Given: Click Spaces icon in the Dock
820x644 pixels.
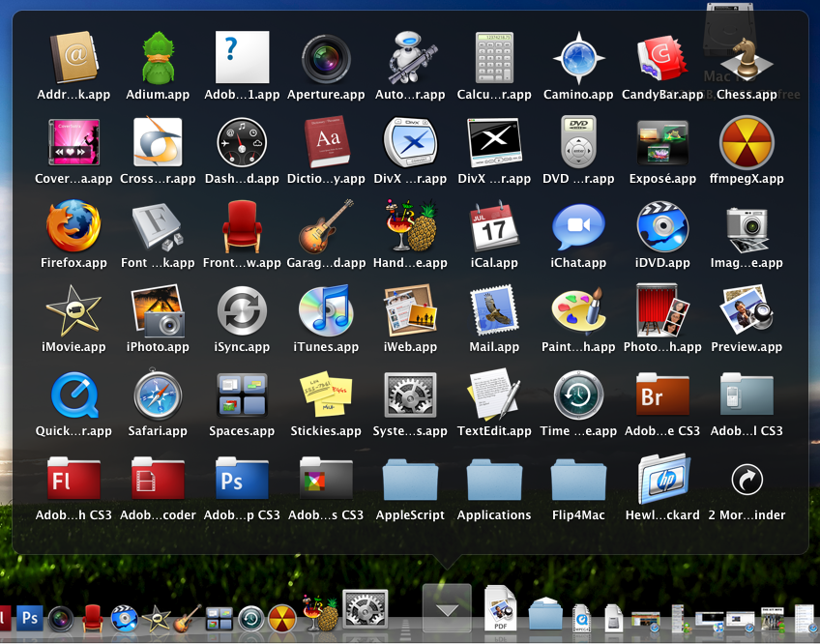Looking at the screenshot, I should (220, 620).
